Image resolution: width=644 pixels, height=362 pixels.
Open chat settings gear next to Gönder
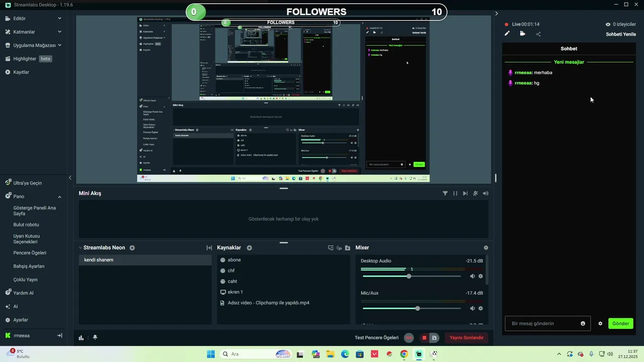600,323
